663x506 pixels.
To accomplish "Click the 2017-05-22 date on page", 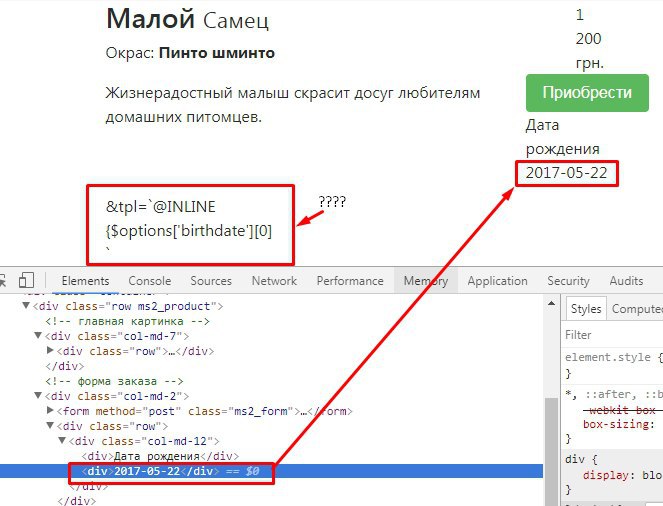I will pyautogui.click(x=566, y=172).
